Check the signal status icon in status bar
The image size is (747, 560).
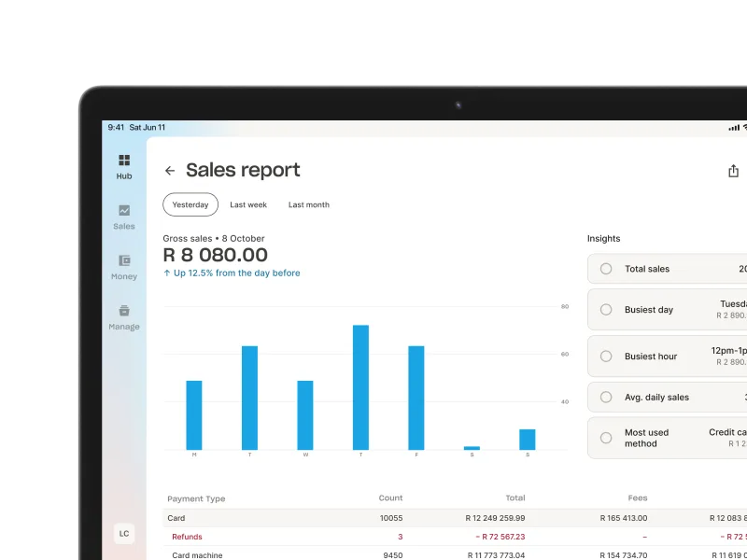pos(733,127)
